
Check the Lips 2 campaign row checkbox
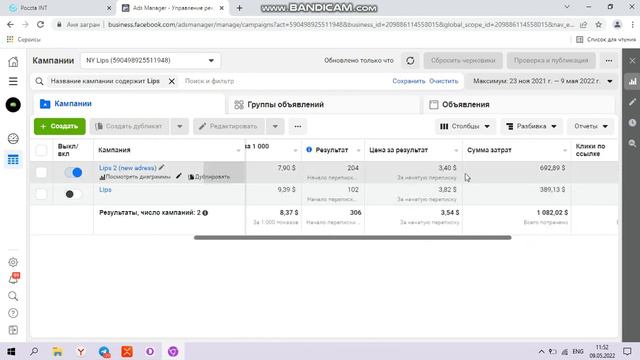click(41, 172)
